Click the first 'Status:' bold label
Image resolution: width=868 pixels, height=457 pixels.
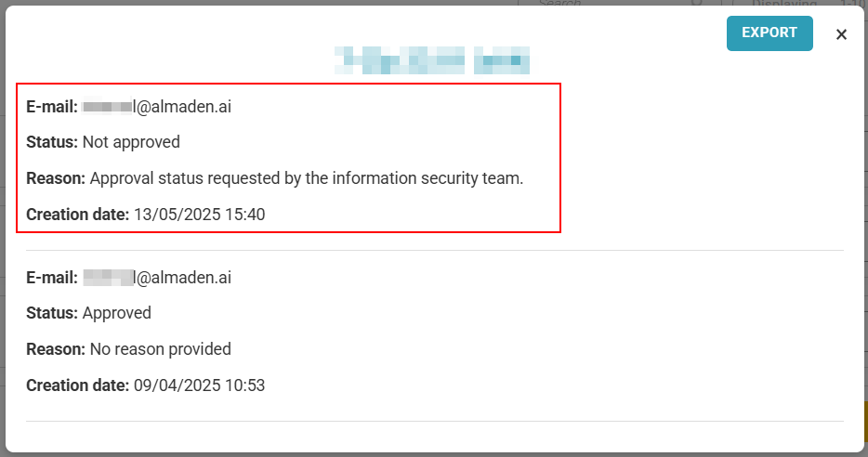52,142
